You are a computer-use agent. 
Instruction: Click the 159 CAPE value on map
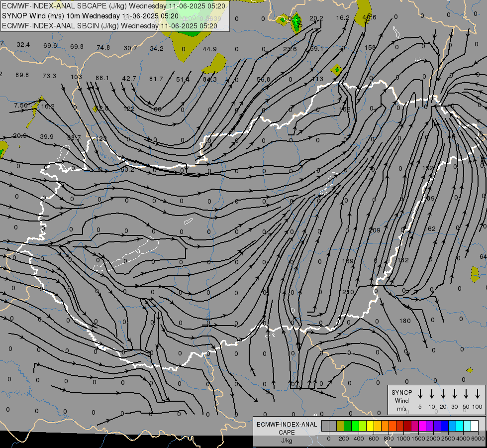pos(348,261)
